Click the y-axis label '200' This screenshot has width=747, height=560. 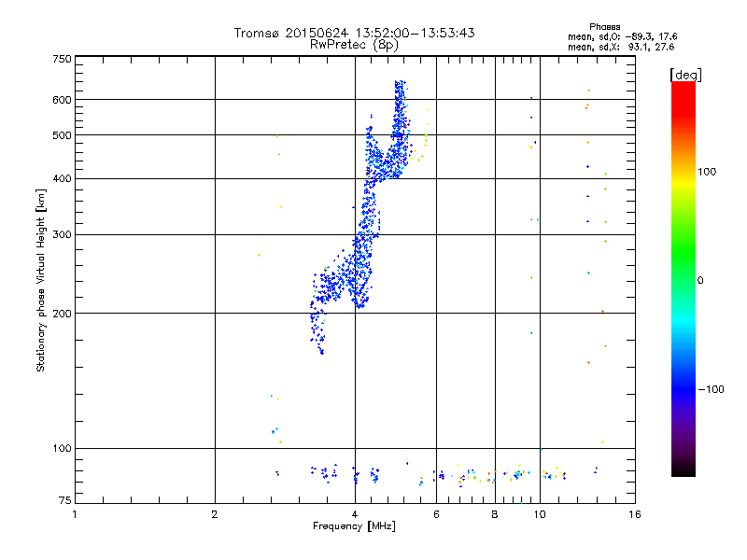coord(62,314)
